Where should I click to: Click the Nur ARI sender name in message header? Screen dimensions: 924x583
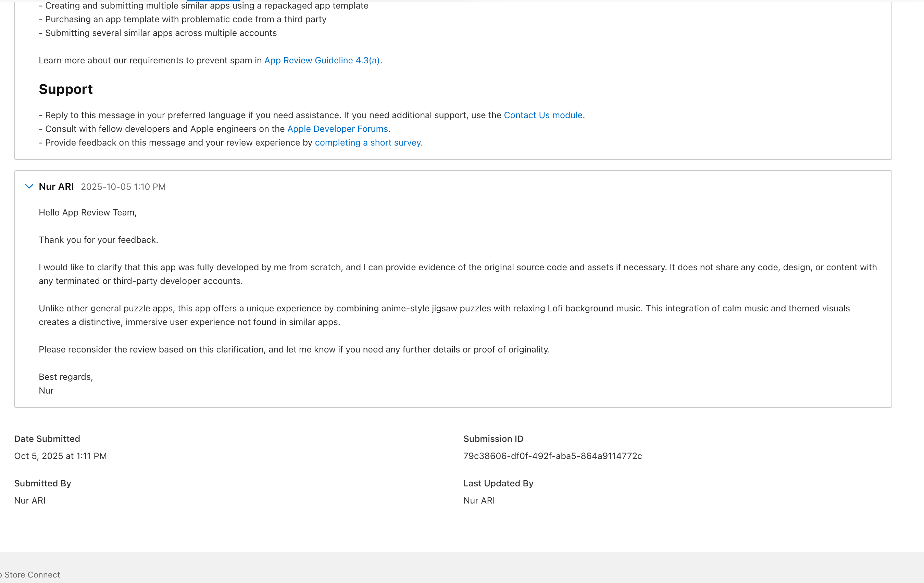(56, 187)
